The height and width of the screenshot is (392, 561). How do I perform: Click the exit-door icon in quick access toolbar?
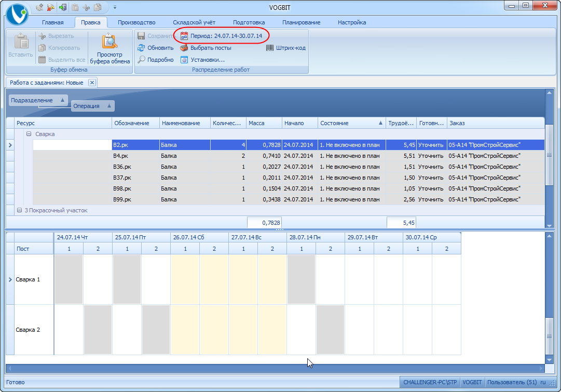63,7
